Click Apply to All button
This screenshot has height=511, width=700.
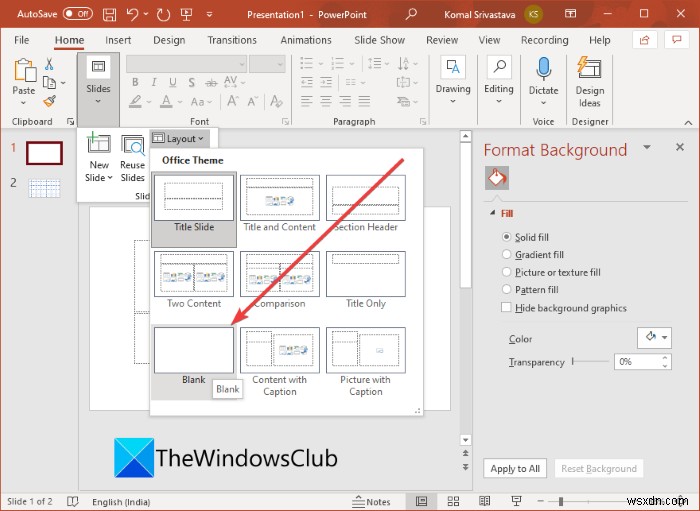(x=515, y=469)
